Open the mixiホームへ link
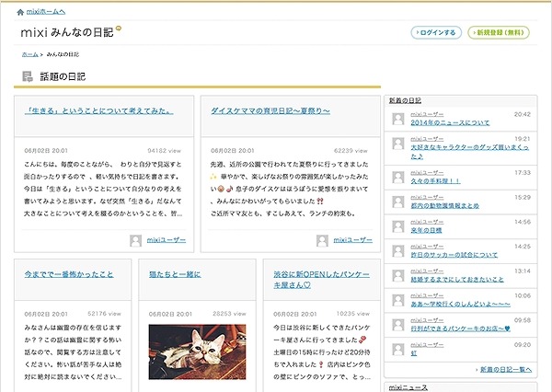 [x=46, y=12]
